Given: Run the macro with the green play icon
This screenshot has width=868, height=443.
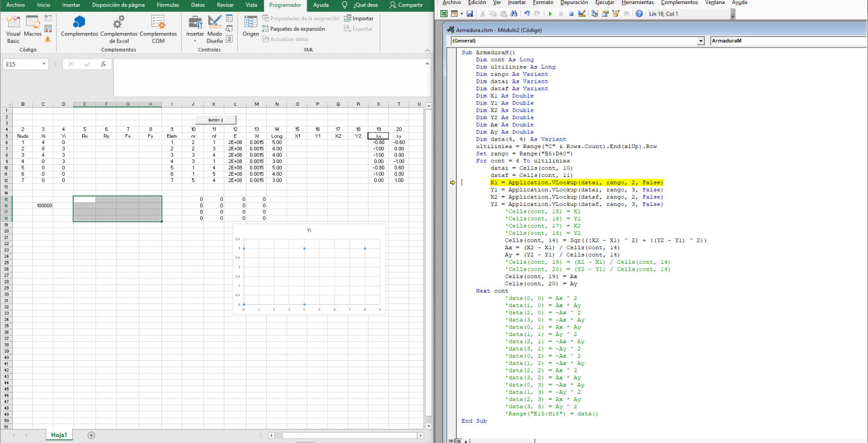Looking at the screenshot, I should pos(550,14).
